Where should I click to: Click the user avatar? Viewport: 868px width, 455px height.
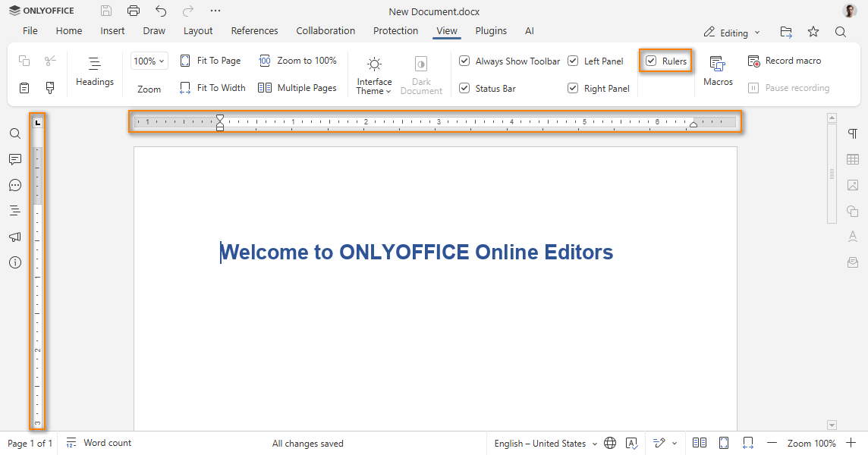[850, 11]
